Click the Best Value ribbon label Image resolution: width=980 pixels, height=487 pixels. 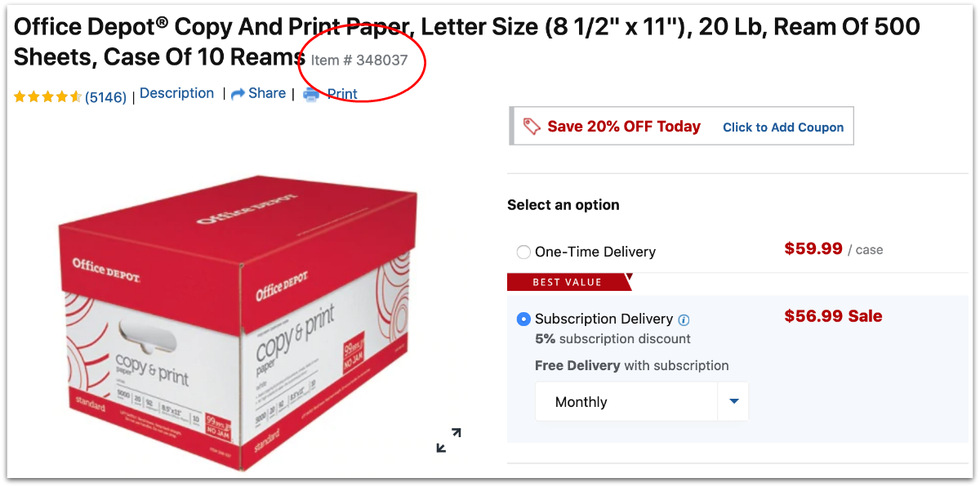pyautogui.click(x=568, y=282)
